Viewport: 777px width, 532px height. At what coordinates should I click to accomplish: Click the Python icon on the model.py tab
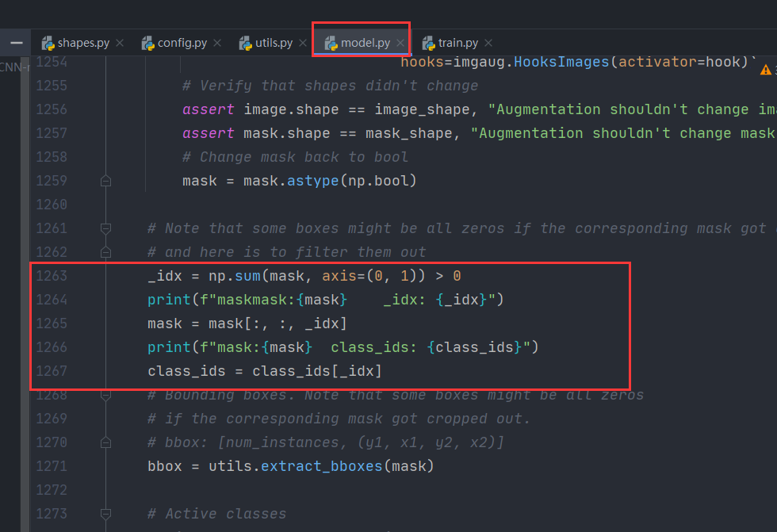pos(333,42)
